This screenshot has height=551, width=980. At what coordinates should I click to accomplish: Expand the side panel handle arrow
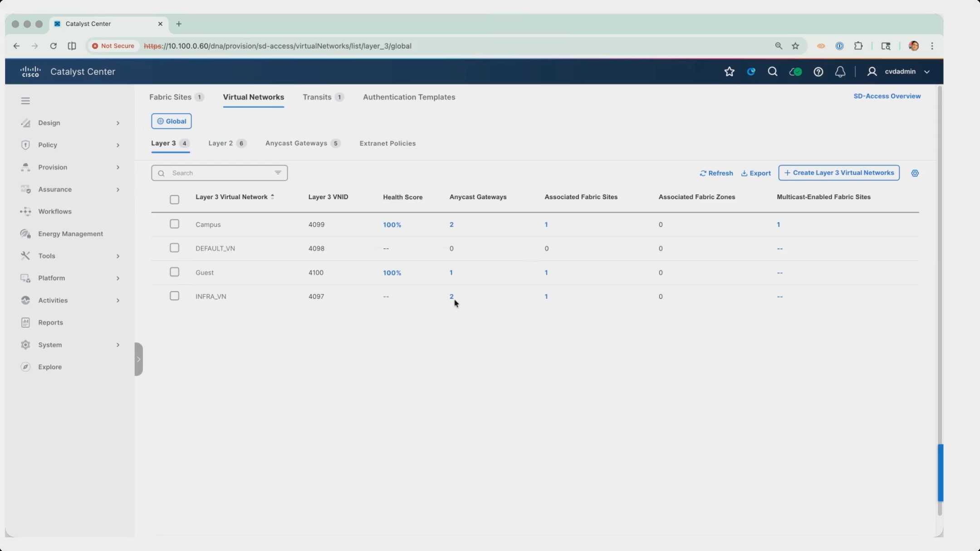[139, 359]
